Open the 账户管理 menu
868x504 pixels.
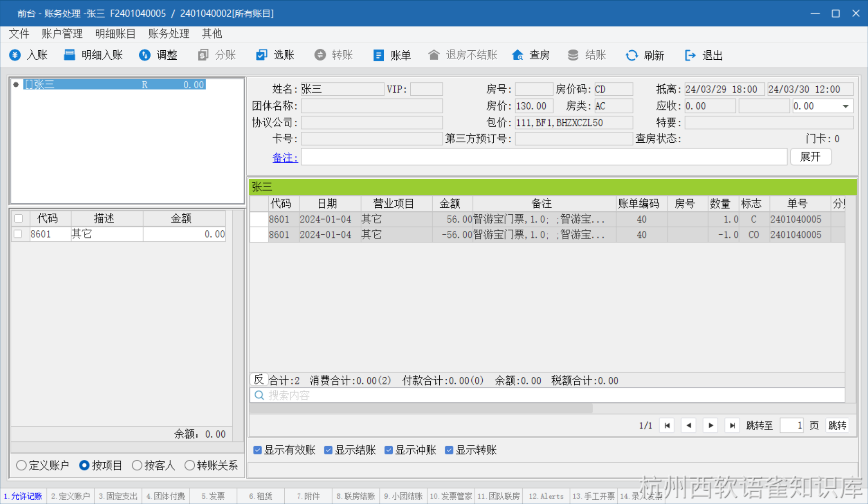62,34
